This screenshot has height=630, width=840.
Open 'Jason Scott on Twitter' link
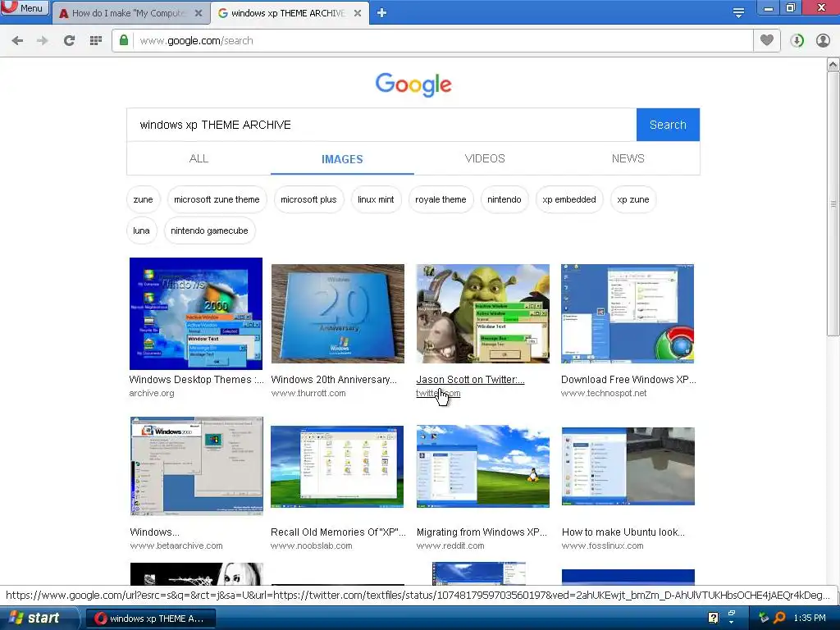pos(470,379)
